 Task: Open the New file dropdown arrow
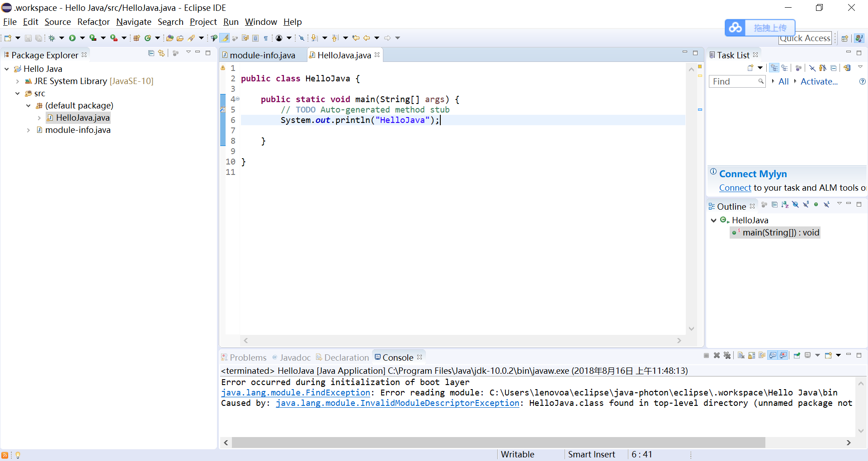18,38
